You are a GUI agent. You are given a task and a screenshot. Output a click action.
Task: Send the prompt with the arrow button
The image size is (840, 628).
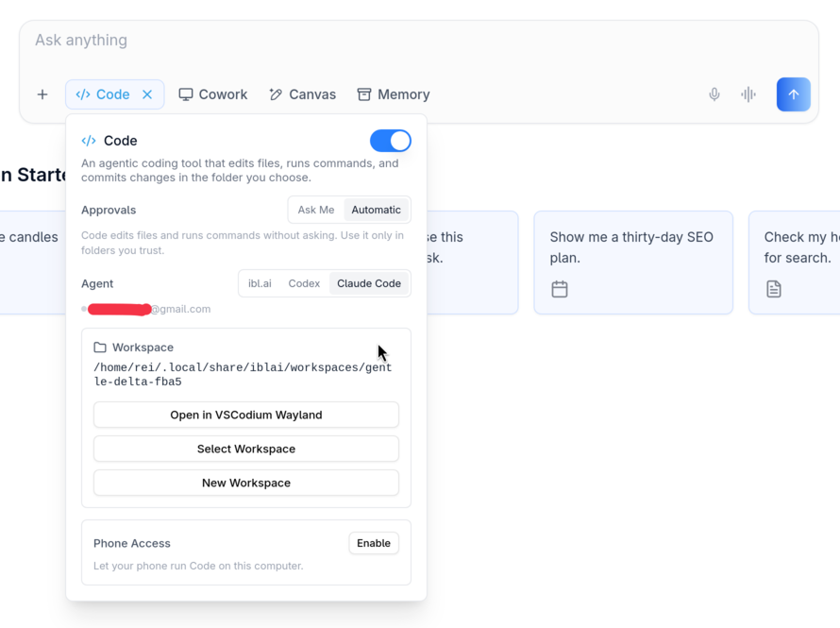pyautogui.click(x=794, y=94)
